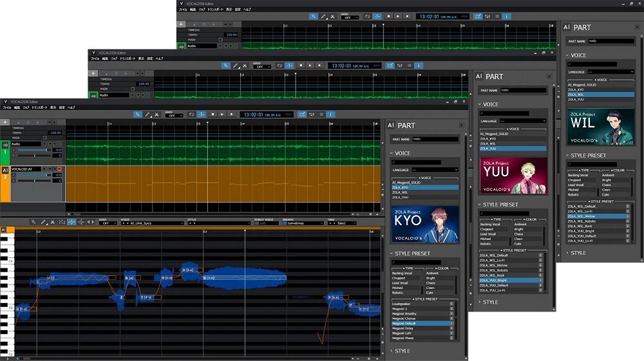
Task: Open the VOICE dropdown showing AI_UNA_Spicy
Action: coord(153,223)
